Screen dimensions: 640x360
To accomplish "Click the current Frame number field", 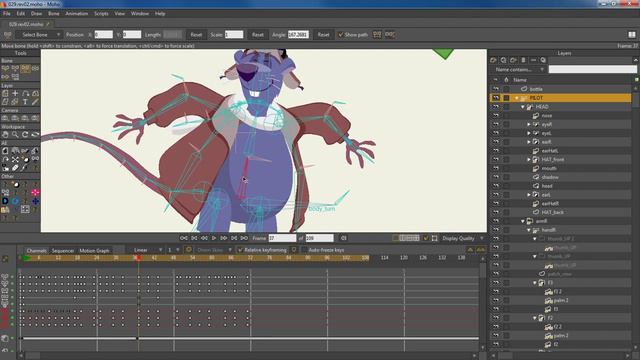I will click(x=282, y=238).
